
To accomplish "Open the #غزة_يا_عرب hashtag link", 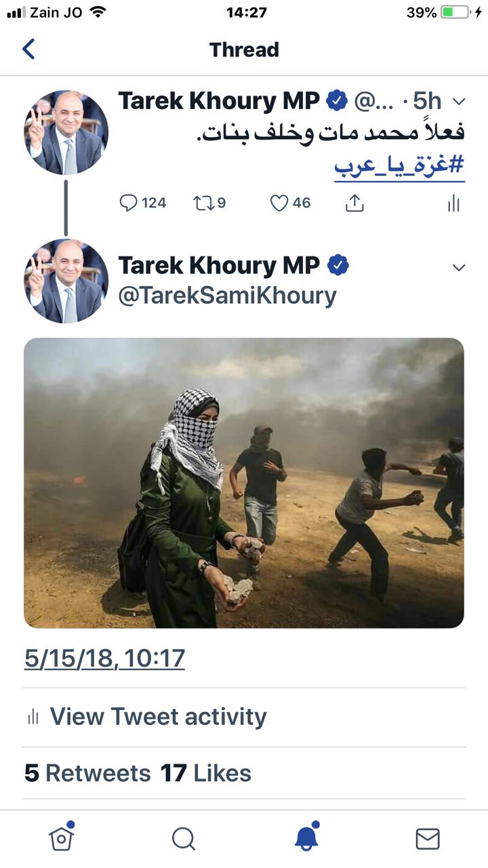I will [400, 165].
